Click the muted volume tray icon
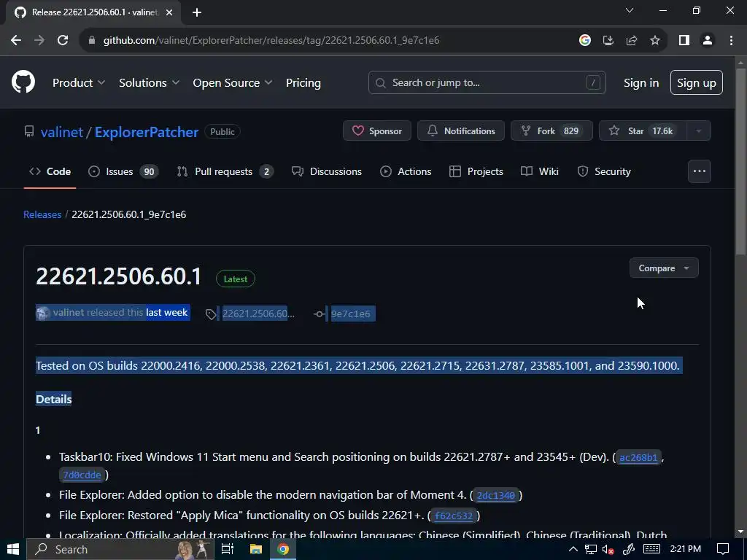 pyautogui.click(x=608, y=550)
